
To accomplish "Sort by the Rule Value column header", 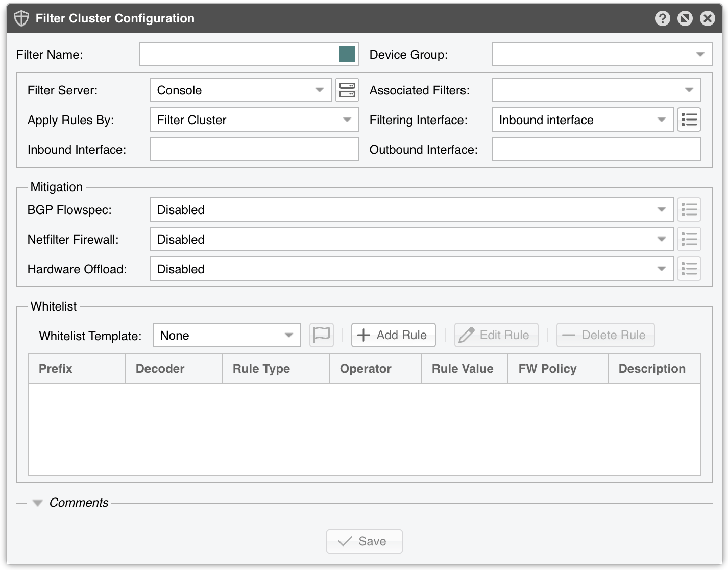I will click(465, 369).
